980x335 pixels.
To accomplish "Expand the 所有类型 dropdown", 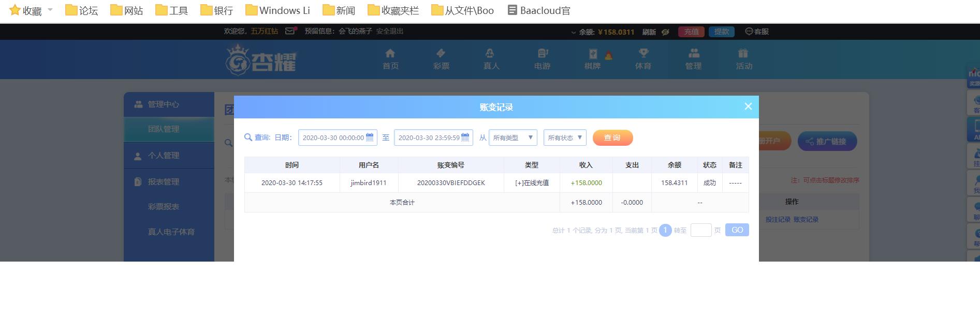I will point(513,138).
